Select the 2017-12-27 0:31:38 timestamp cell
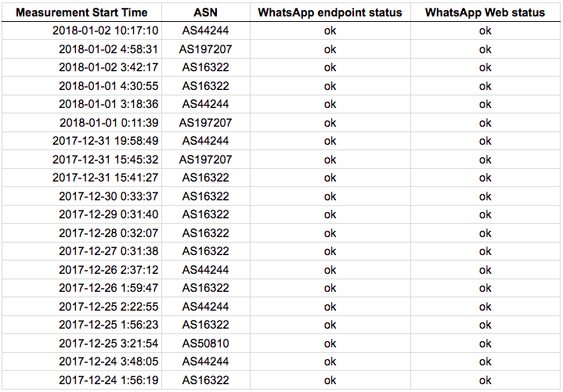The width and height of the screenshot is (563, 392). (109, 251)
